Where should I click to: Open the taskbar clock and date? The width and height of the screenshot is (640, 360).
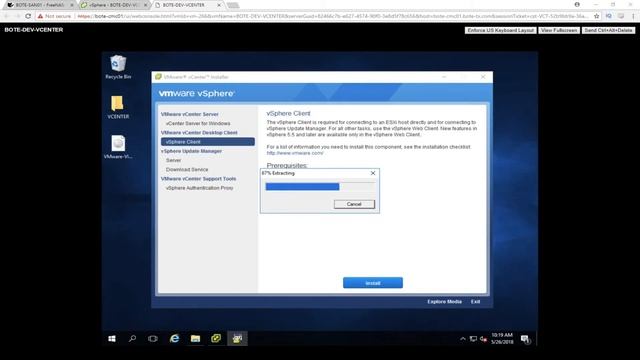(x=502, y=338)
